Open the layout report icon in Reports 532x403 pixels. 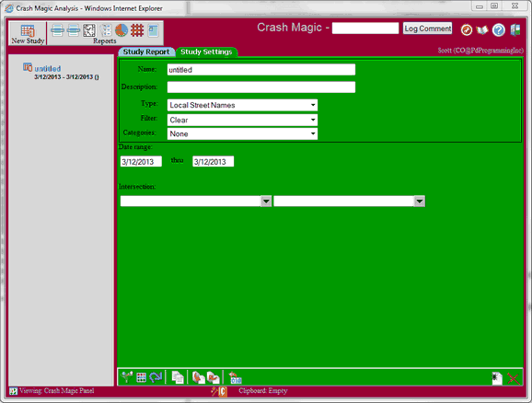pos(153,30)
